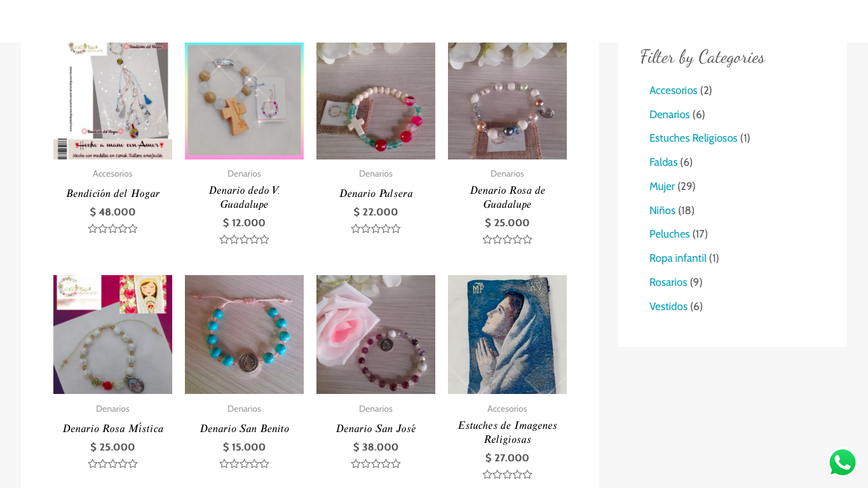Image resolution: width=868 pixels, height=488 pixels.
Task: Open Estuches de Imagenes Religiosas photo
Action: [x=507, y=334]
